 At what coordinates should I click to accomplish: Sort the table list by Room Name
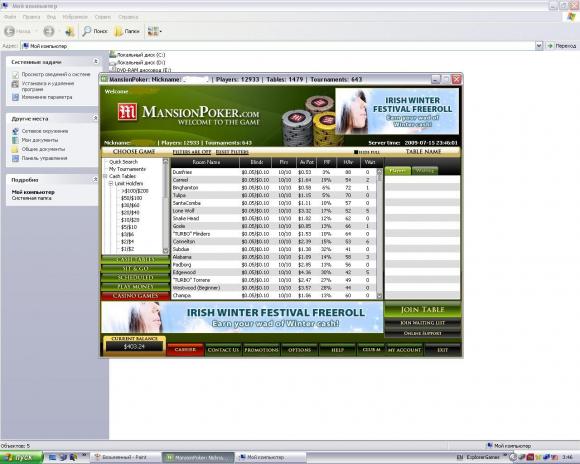(206, 162)
